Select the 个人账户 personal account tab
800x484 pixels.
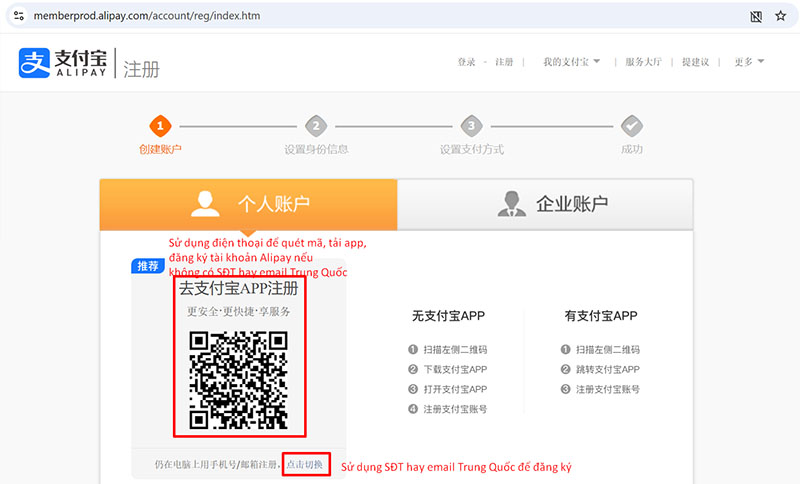(248, 204)
